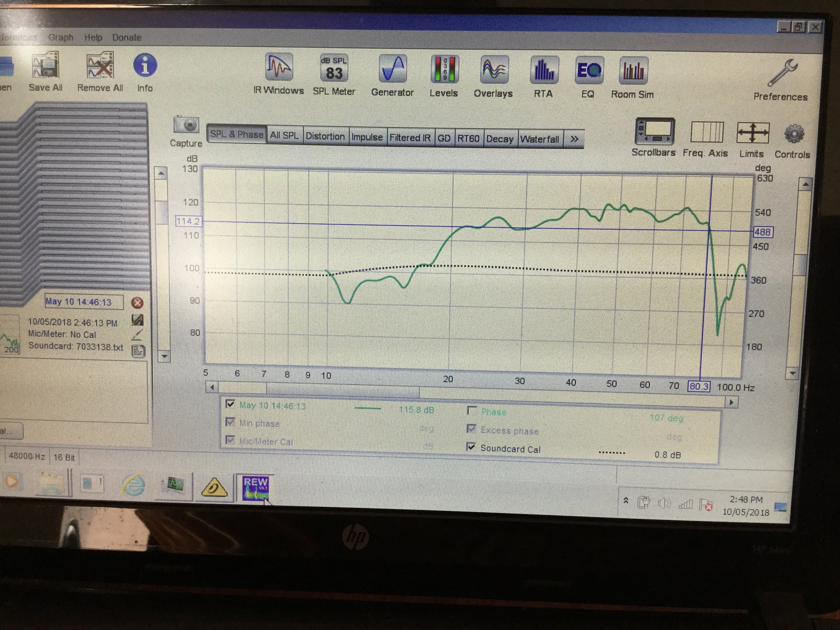Enable the Phase trace checkbox

[x=472, y=410]
